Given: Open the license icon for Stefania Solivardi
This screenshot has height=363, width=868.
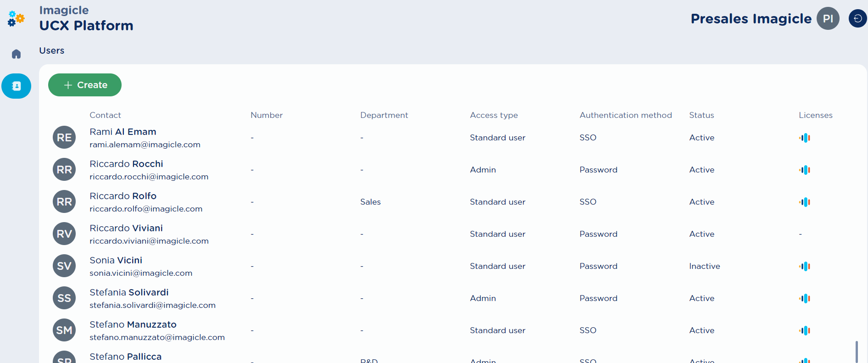Looking at the screenshot, I should [805, 298].
